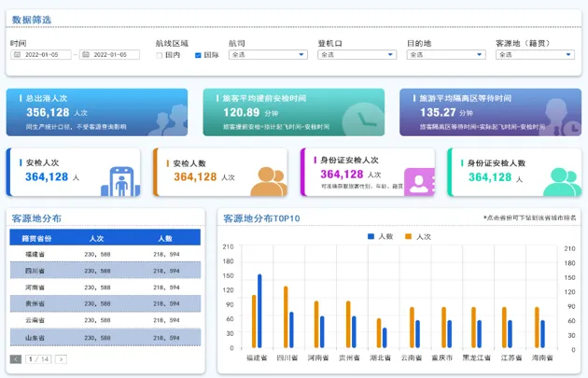The width and height of the screenshot is (588, 378).
Task: Go to the previous table page arrow
Action: (x=15, y=359)
